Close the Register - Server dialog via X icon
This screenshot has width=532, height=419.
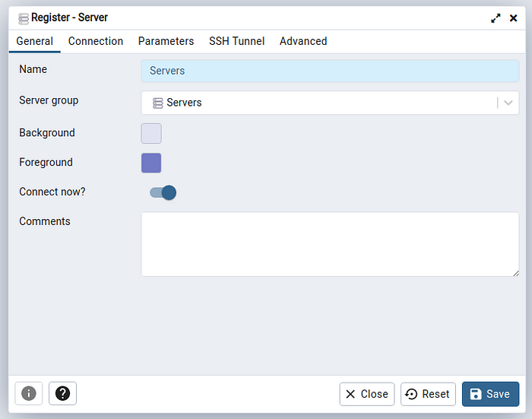coord(513,18)
